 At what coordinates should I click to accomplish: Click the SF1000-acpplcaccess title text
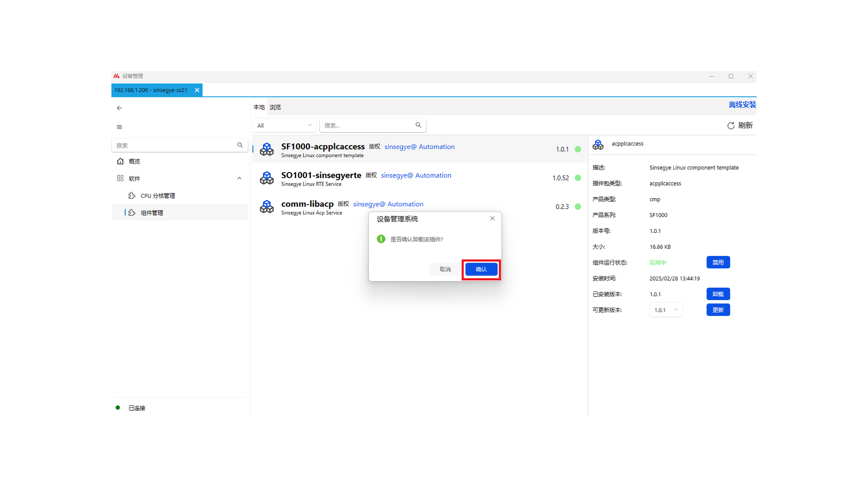pos(323,146)
